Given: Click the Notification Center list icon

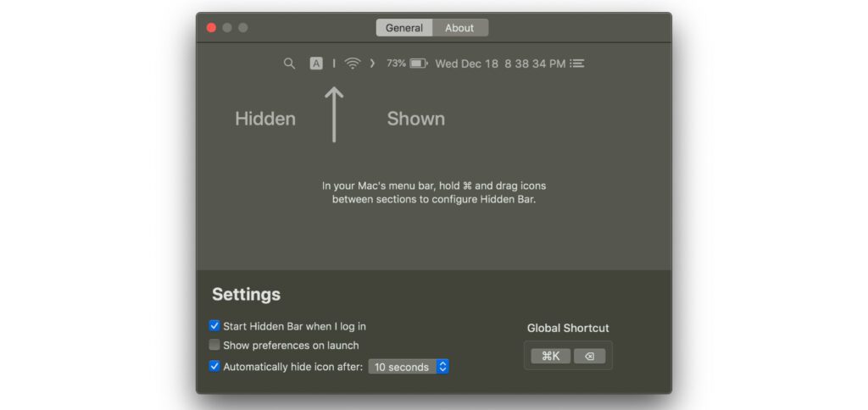Looking at the screenshot, I should 577,64.
